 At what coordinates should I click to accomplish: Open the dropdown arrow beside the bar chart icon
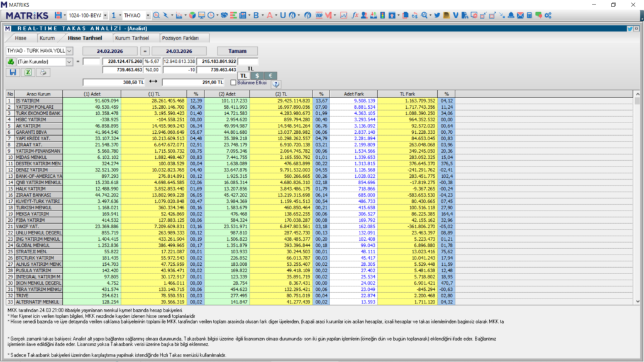tap(185, 15)
